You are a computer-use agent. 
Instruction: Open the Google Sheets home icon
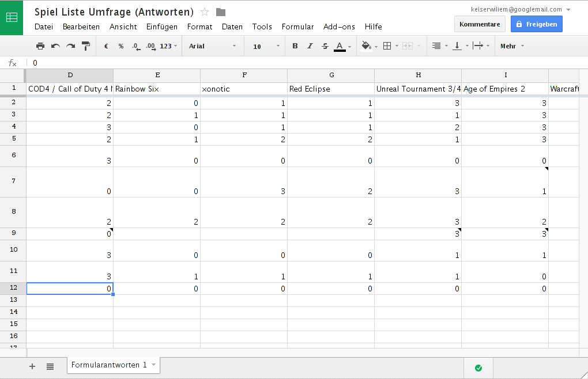12,18
